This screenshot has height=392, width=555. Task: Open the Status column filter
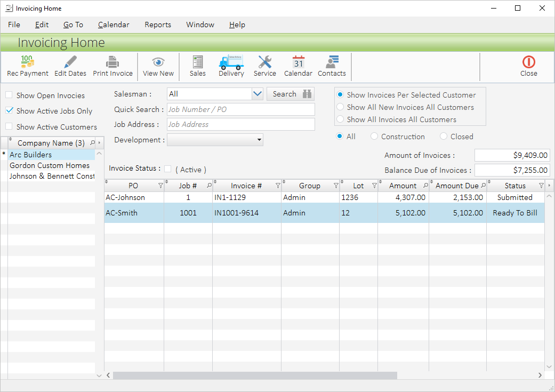pos(541,186)
